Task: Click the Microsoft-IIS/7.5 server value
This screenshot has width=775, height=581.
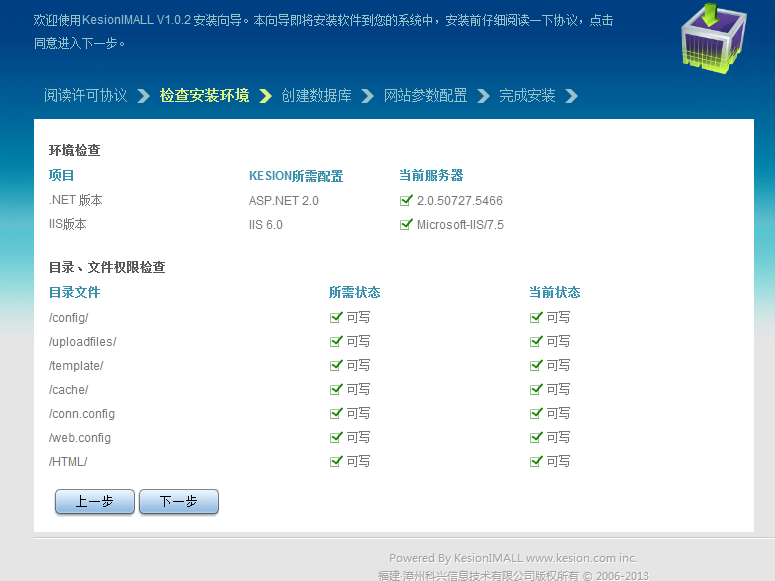Action: pos(460,225)
